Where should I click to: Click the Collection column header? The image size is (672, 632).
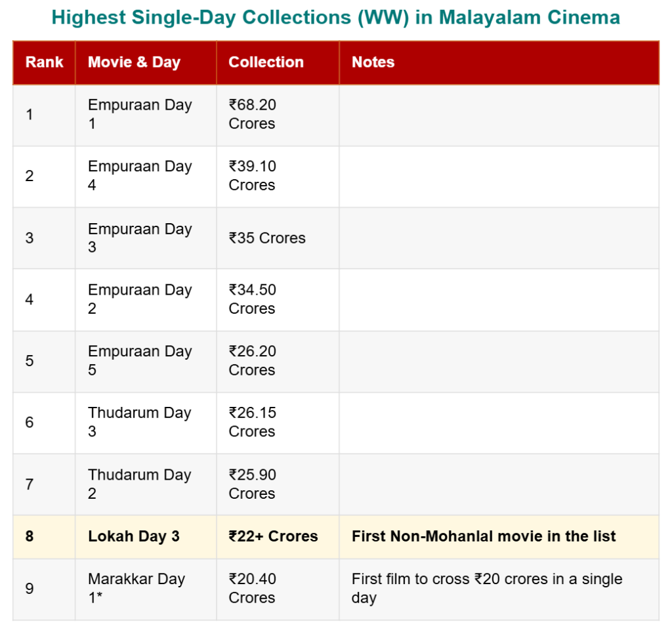tap(266, 62)
